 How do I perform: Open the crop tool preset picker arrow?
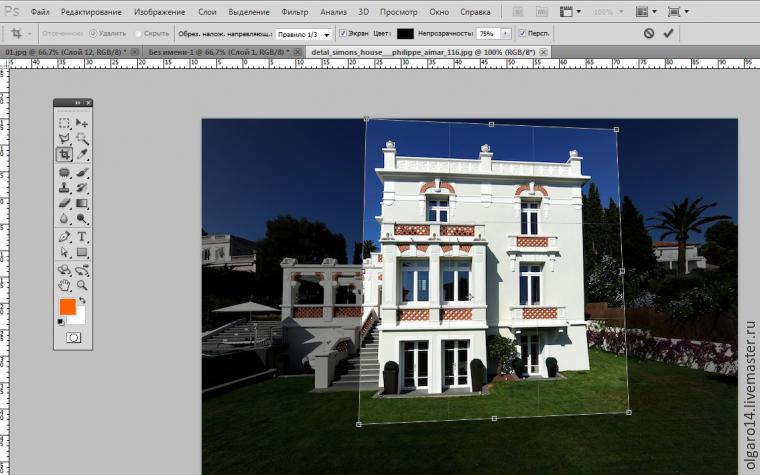30,33
